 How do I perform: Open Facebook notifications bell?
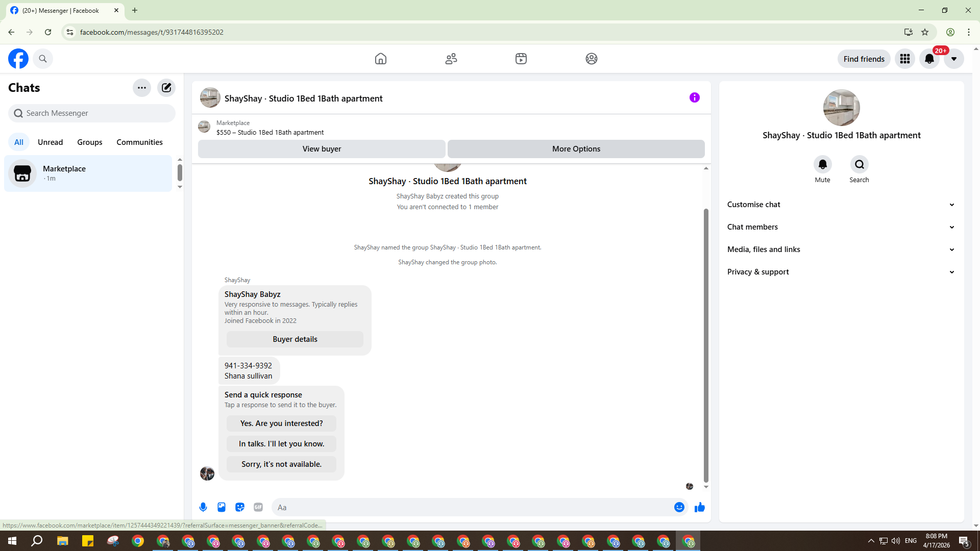click(929, 59)
